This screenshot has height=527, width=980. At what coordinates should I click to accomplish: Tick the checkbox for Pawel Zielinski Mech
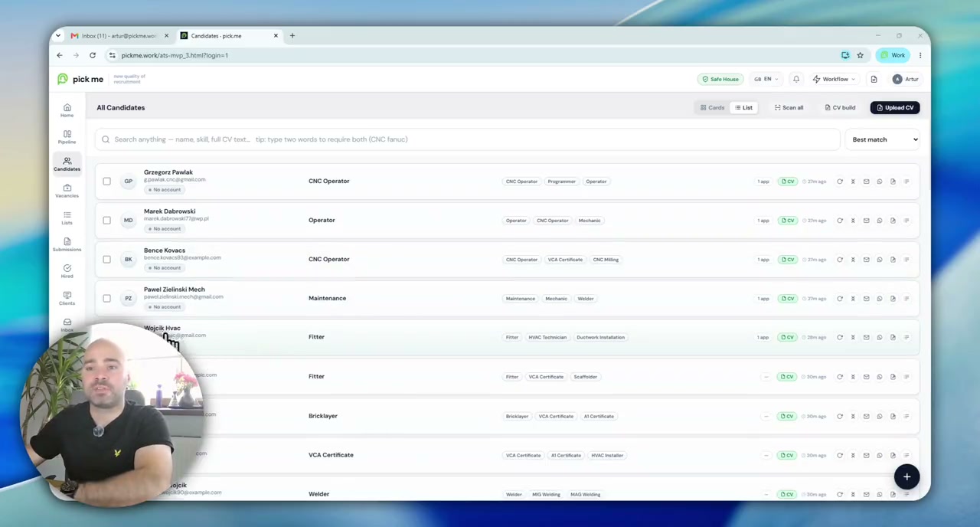pos(106,299)
